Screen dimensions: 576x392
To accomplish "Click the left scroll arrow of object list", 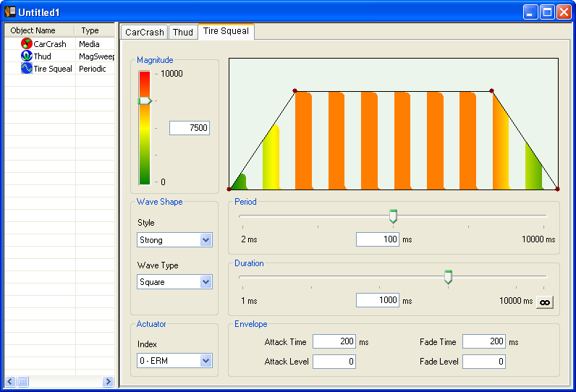I will (10, 381).
